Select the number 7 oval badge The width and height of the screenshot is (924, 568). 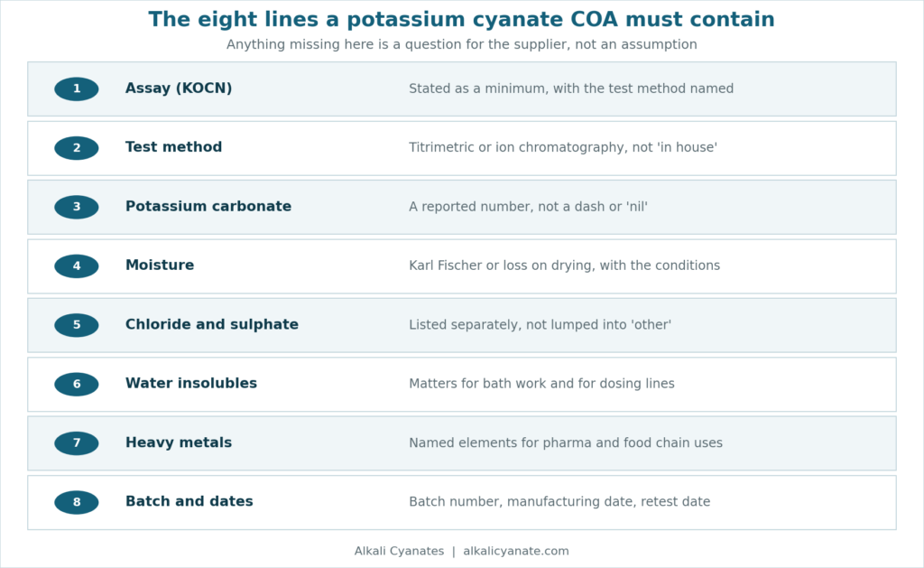point(77,443)
